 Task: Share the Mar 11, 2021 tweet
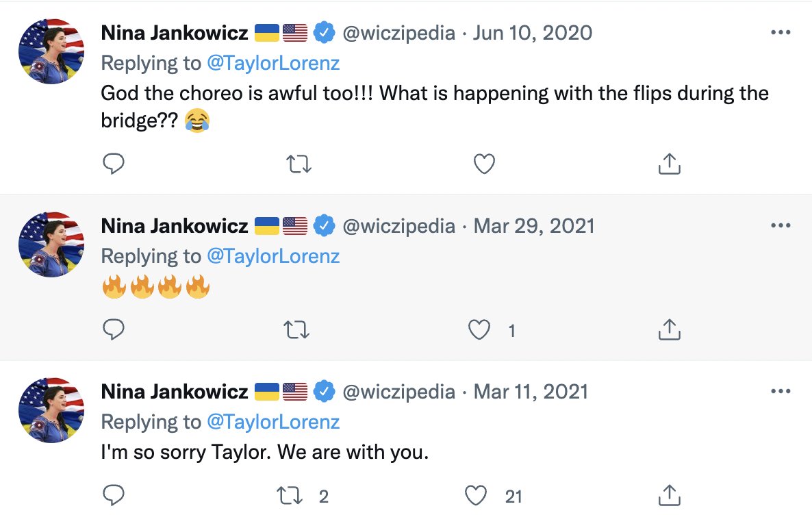click(x=669, y=495)
